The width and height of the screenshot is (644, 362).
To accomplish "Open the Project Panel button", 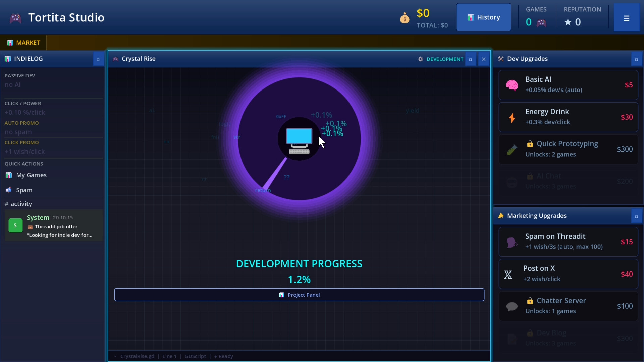I will pos(299,295).
